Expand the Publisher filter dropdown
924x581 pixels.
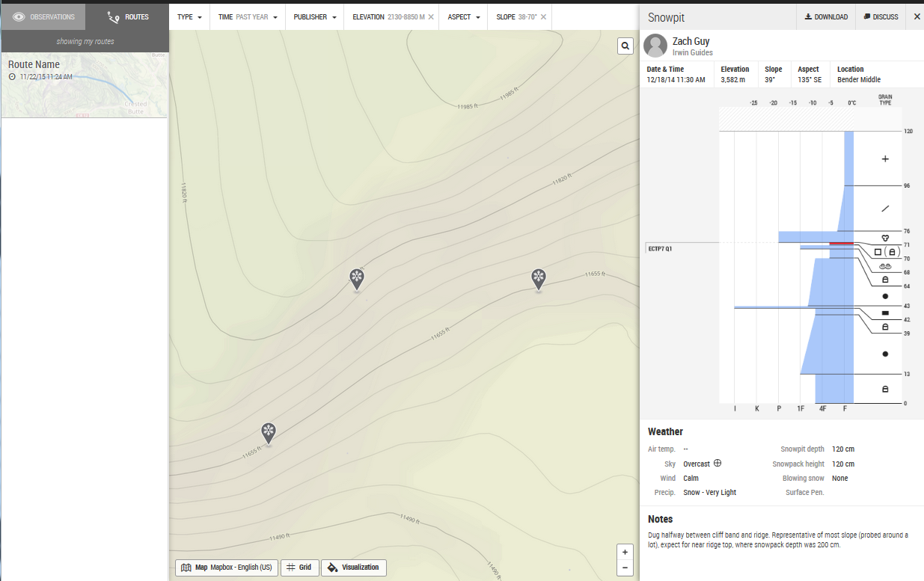[315, 16]
